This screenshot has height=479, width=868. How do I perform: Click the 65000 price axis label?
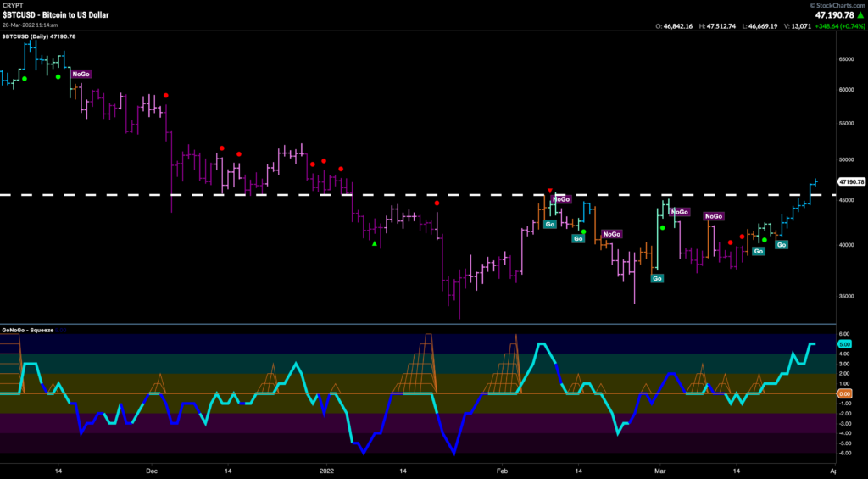point(847,58)
